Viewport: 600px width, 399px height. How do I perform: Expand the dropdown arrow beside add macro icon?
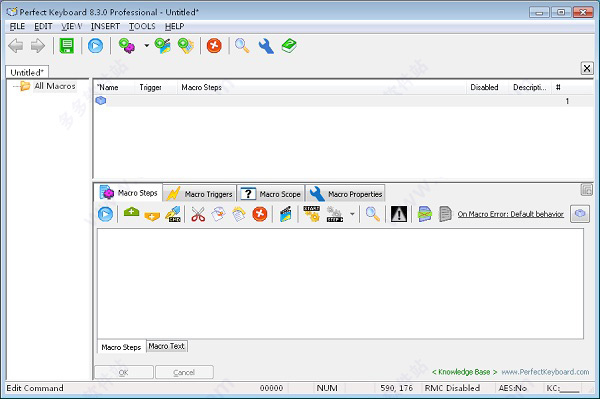pyautogui.click(x=147, y=46)
